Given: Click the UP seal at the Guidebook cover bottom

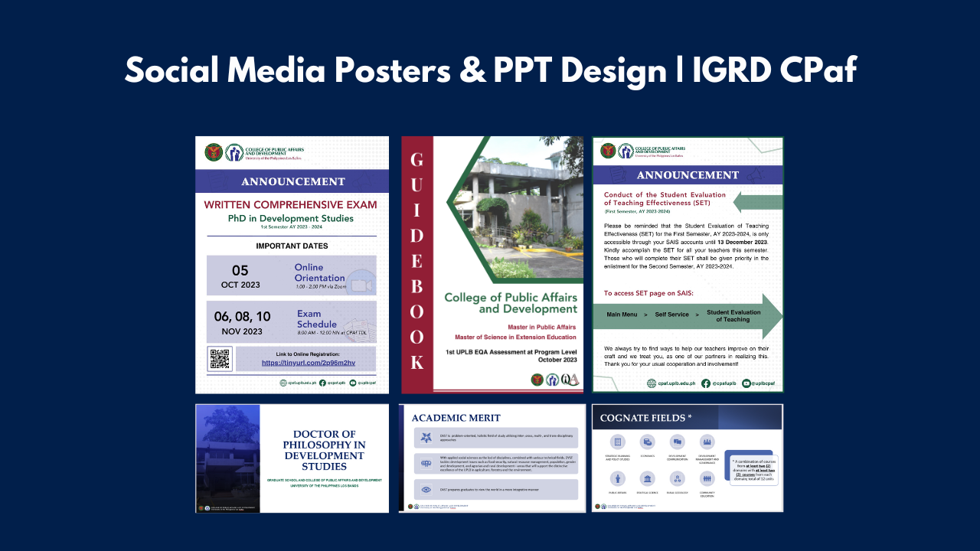Looking at the screenshot, I should 538,380.
